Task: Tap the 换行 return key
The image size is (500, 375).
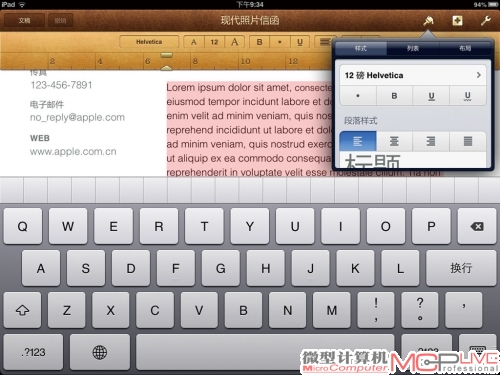Action: point(461,268)
